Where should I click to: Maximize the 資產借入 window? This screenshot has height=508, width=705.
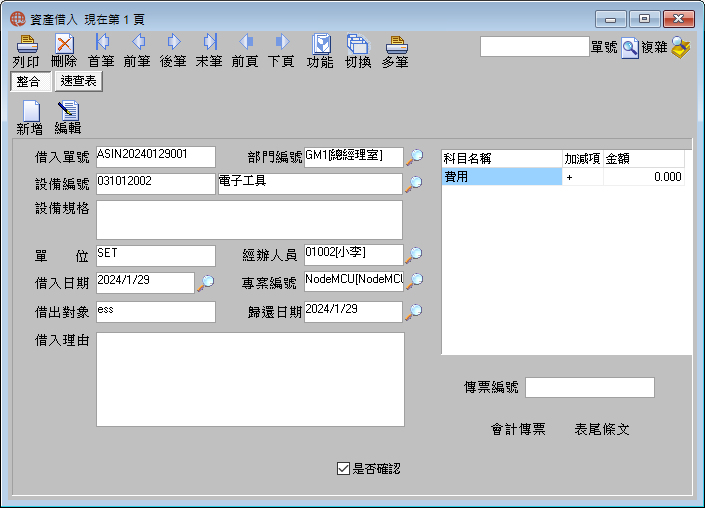click(644, 19)
